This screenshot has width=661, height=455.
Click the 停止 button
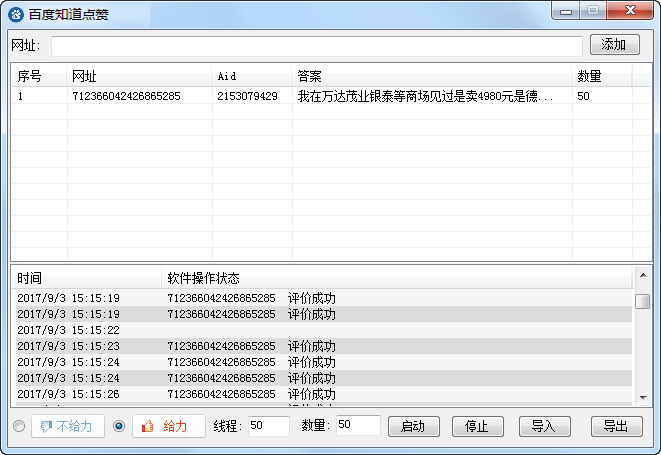(477, 426)
